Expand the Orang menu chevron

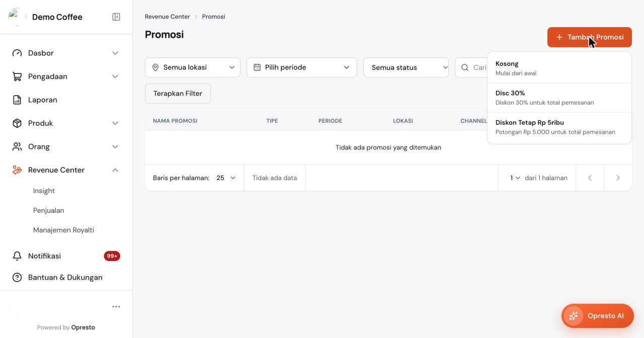[x=115, y=147]
